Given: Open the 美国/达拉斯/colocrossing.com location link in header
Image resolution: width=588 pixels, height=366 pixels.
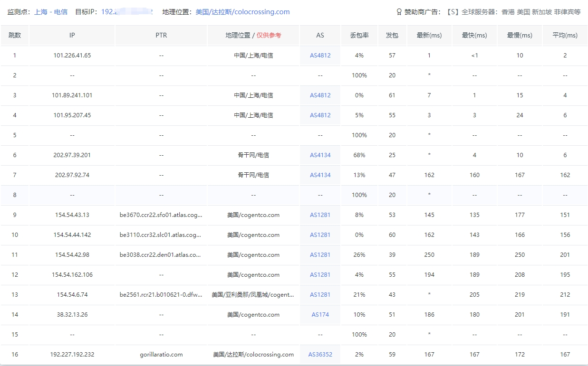Looking at the screenshot, I should click(x=242, y=12).
